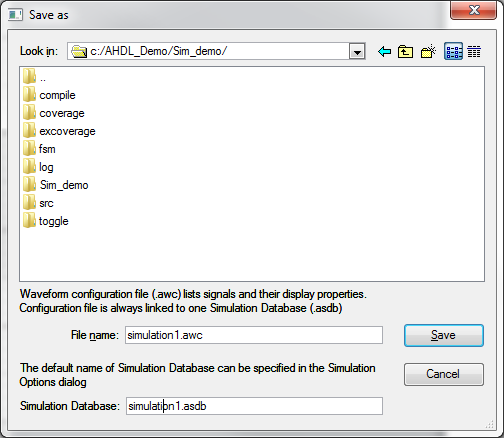The height and width of the screenshot is (438, 504).
Task: Click the Cancel button
Action: pos(444,374)
